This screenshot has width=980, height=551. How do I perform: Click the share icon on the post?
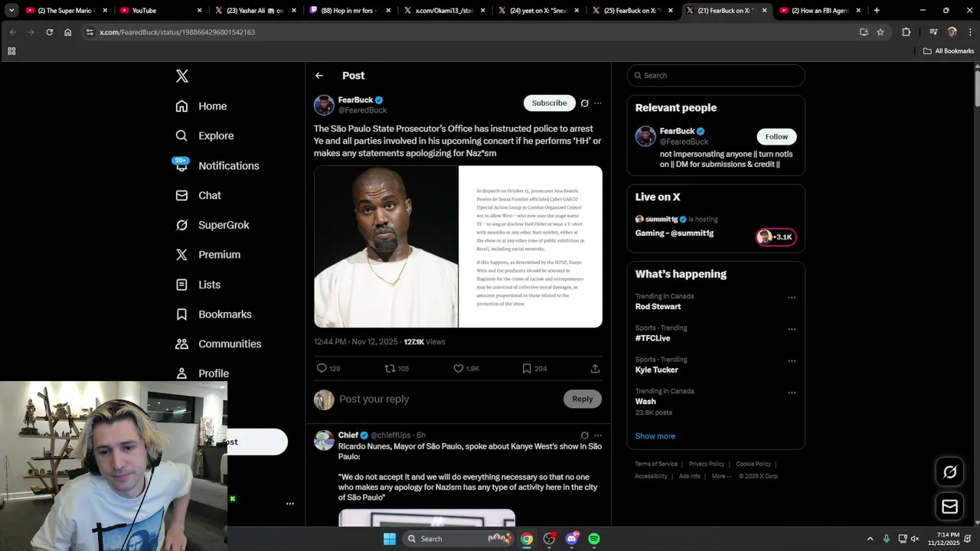595,369
